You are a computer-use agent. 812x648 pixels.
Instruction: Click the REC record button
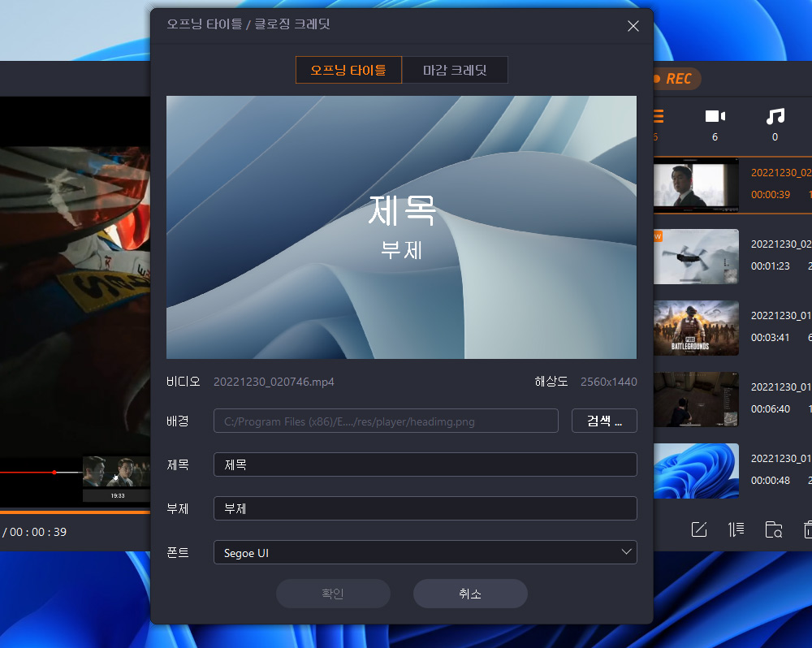(x=677, y=79)
